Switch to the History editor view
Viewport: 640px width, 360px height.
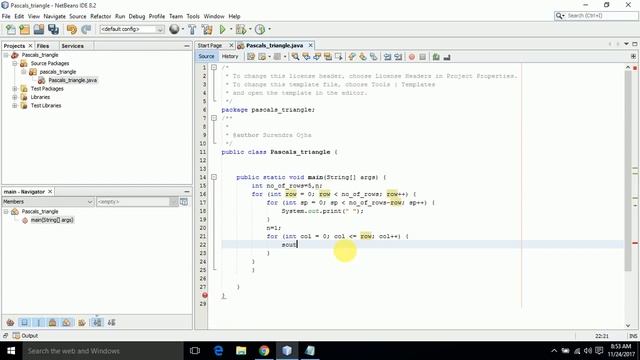pyautogui.click(x=230, y=57)
